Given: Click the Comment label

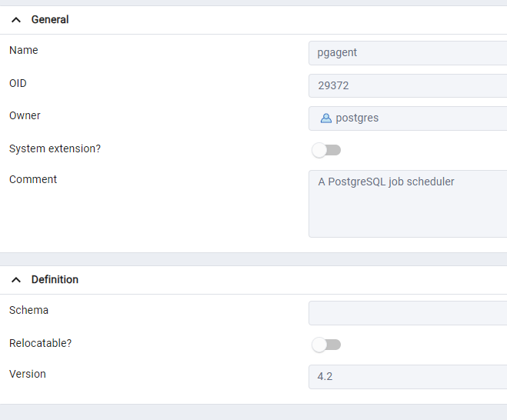Looking at the screenshot, I should pyautogui.click(x=33, y=179).
